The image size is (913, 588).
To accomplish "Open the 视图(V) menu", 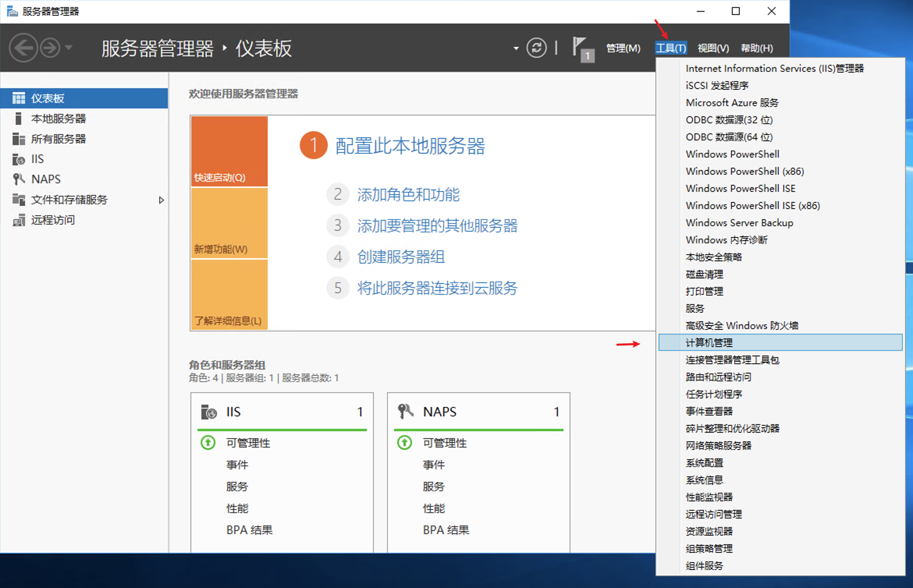I will pos(712,48).
